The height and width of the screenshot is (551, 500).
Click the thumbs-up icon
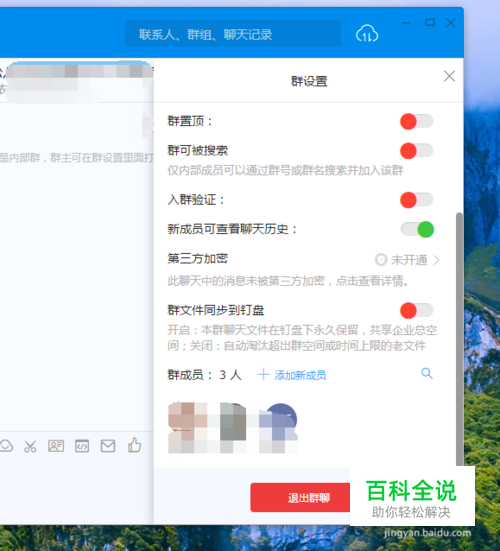134,445
